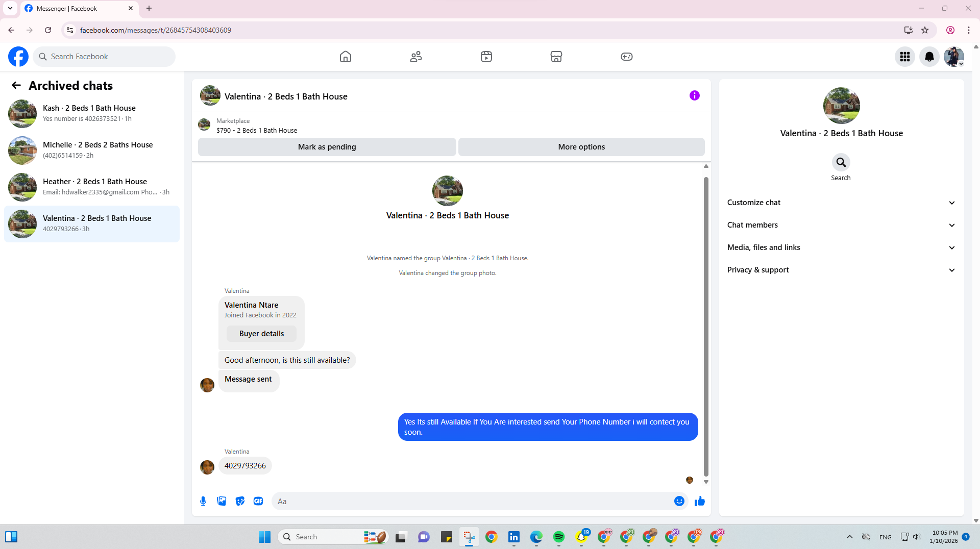The image size is (980, 549).
Task: Open the Video tab icon
Action: 486,57
